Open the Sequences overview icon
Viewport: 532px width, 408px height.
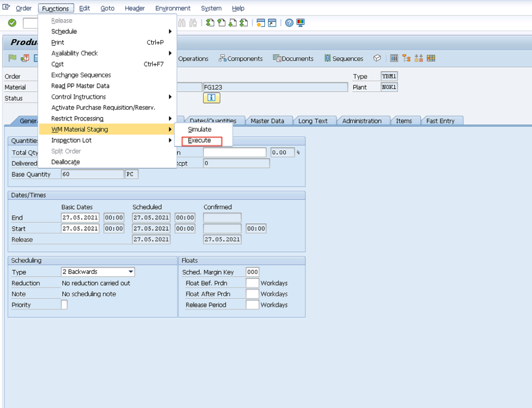click(x=329, y=58)
